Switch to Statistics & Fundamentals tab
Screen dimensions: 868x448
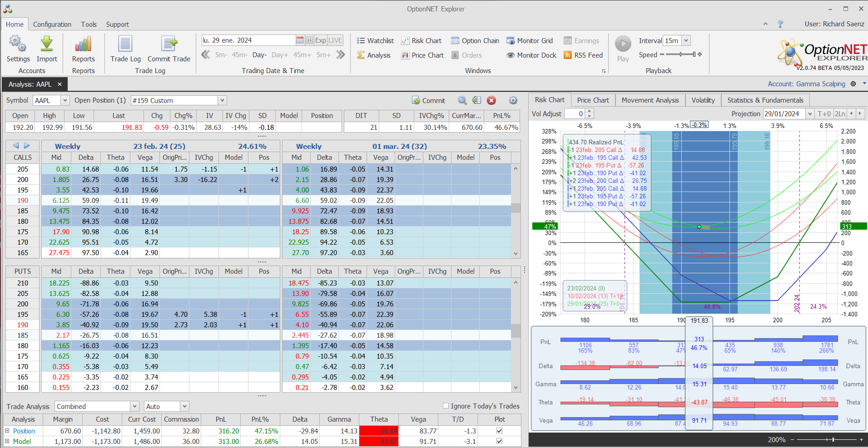pyautogui.click(x=765, y=100)
